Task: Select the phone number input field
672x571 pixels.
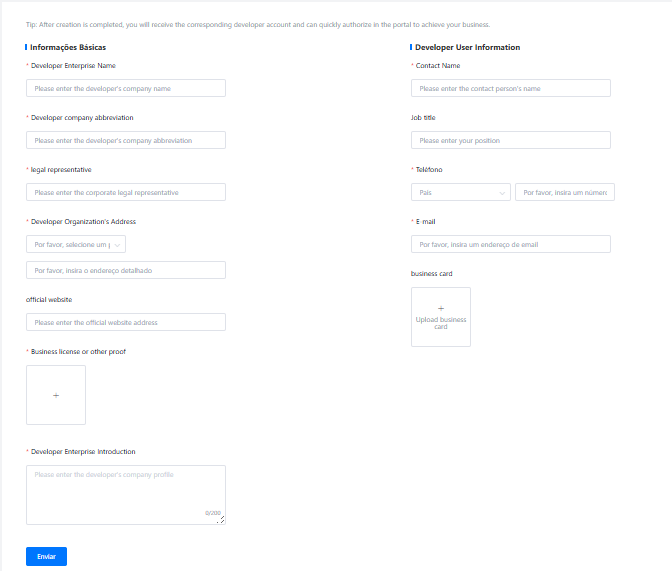Action: 564,192
